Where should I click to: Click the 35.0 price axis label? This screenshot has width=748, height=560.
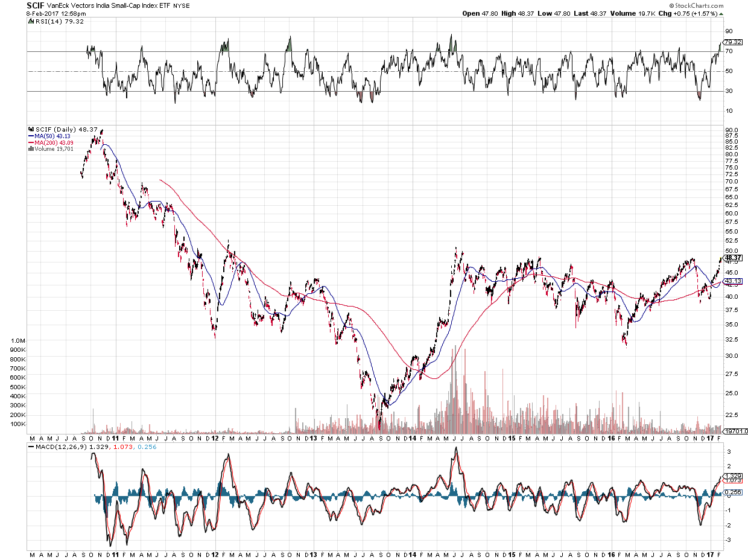coord(731,324)
